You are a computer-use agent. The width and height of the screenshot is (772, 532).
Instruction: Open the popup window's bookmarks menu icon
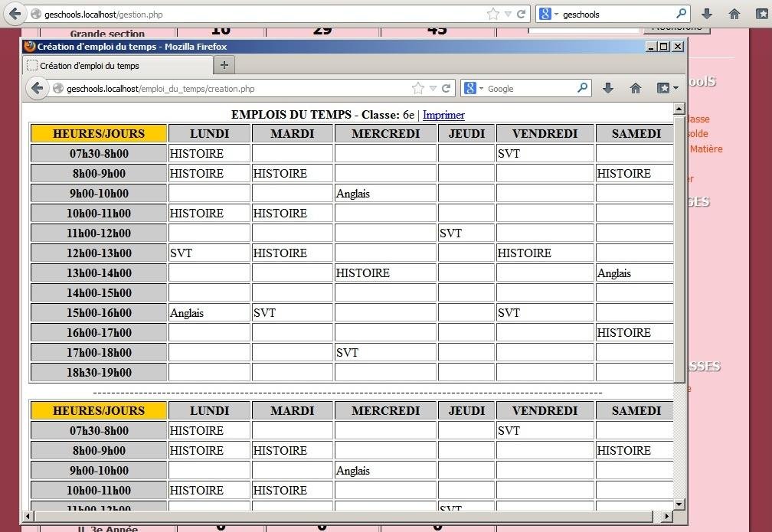pyautogui.click(x=667, y=89)
